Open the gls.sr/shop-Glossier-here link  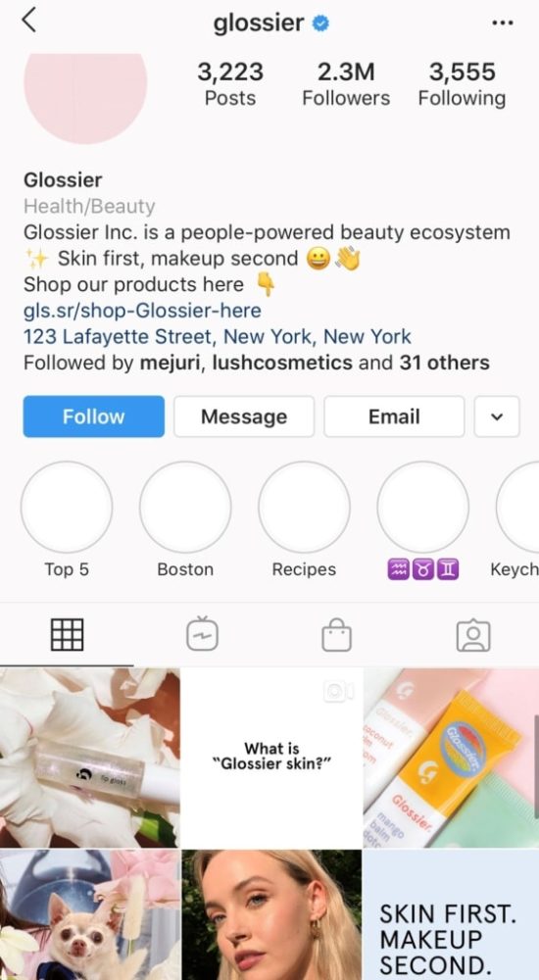pyautogui.click(x=142, y=311)
